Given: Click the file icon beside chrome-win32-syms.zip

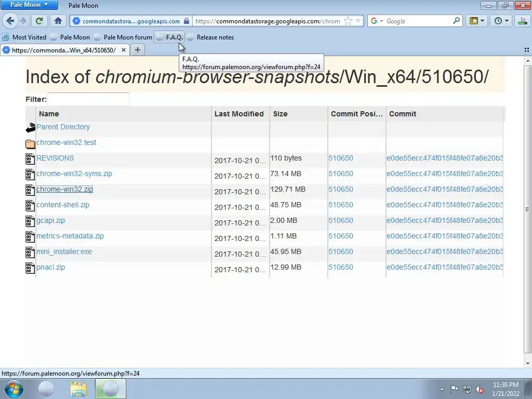Looking at the screenshot, I should point(30,175).
